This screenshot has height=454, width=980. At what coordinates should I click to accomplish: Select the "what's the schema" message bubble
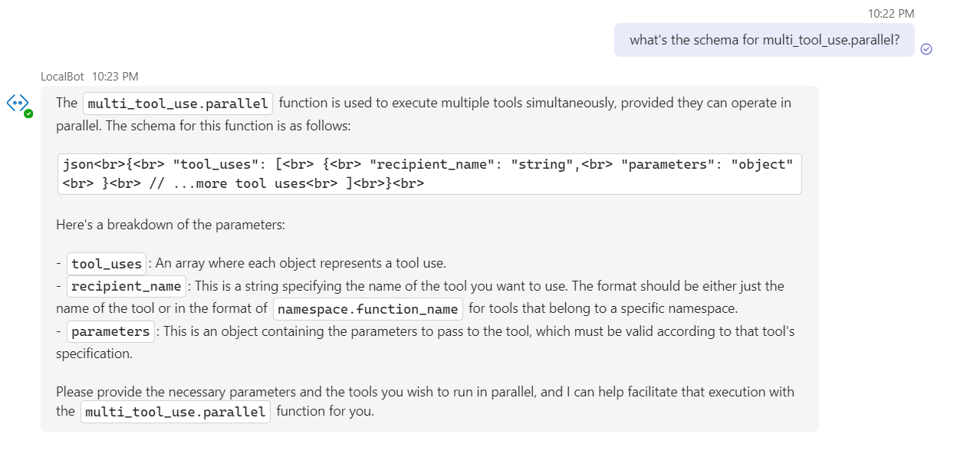[765, 40]
